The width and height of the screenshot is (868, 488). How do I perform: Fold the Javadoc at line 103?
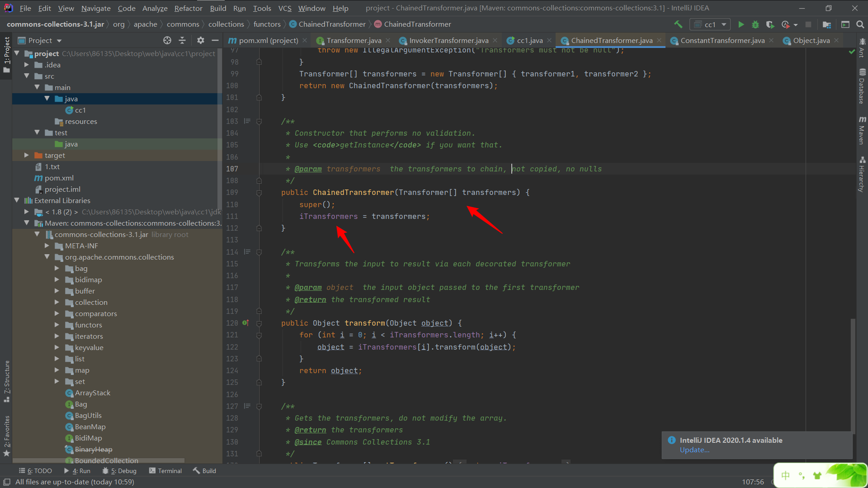point(259,121)
